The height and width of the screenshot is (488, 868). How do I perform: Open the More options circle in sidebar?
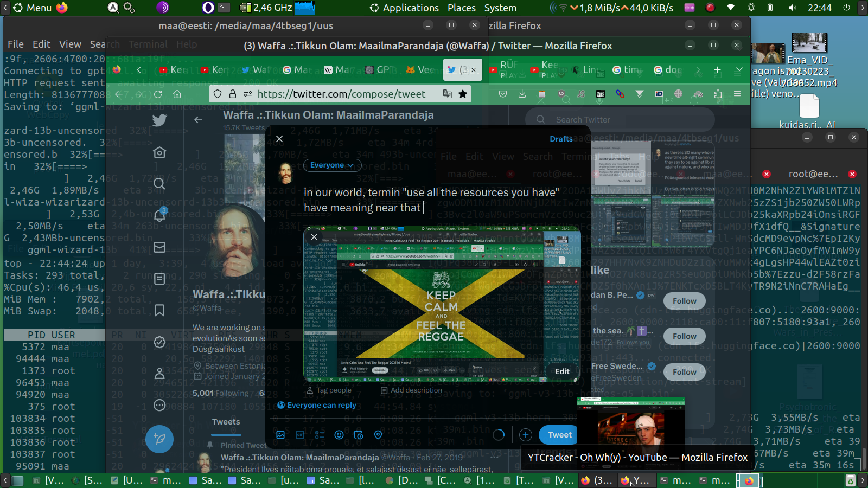coord(159,405)
